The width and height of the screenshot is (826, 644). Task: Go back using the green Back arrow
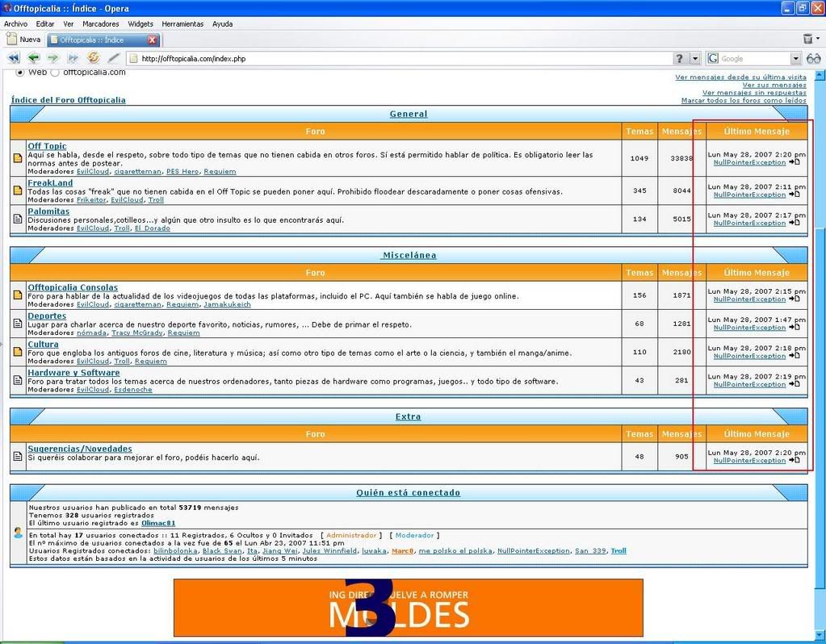tap(33, 58)
